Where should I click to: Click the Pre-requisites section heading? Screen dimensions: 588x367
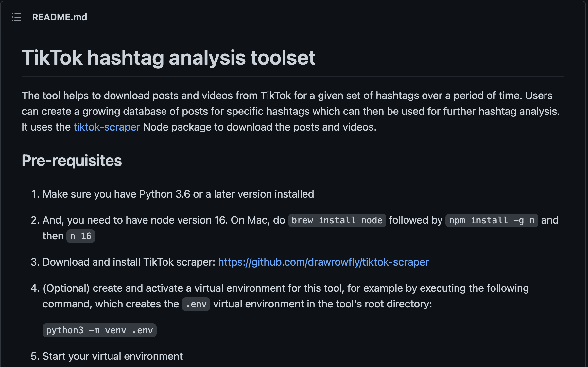(72, 161)
